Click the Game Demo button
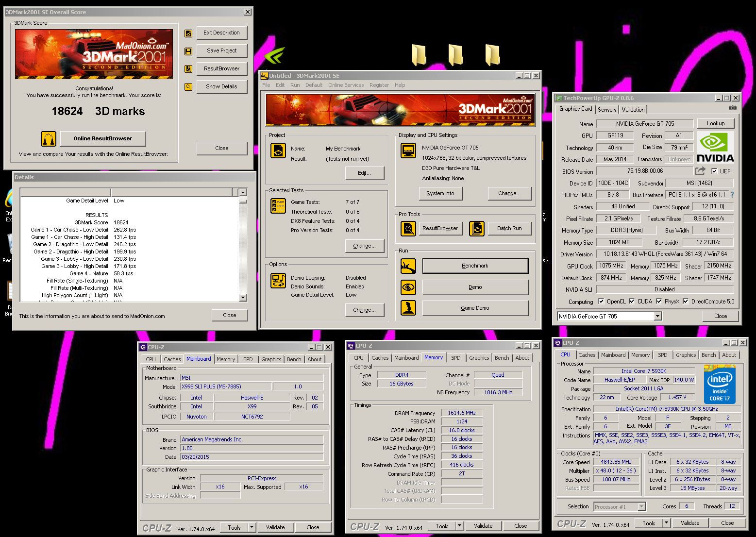This screenshot has width=756, height=537. point(475,308)
